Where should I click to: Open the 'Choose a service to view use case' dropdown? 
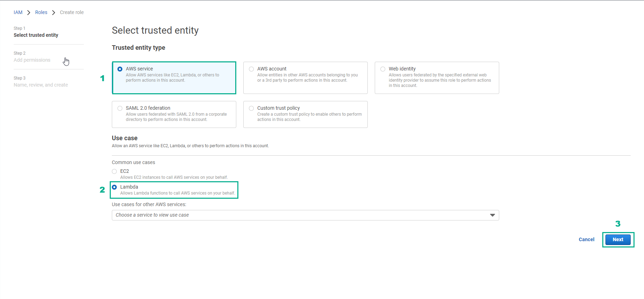[x=305, y=215]
